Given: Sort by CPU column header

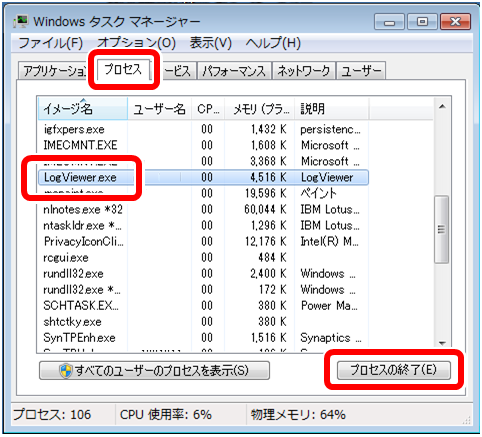Looking at the screenshot, I should point(208,108).
